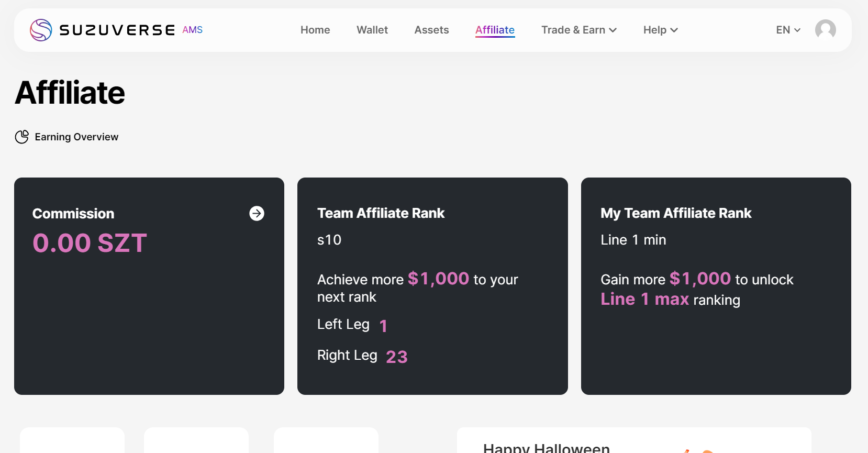Open the Wallet tab
Screen dimensions: 868x453
[372, 30]
